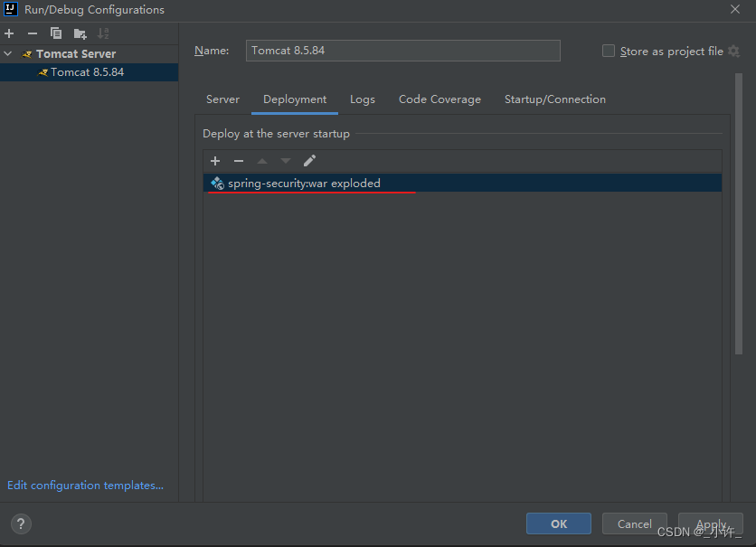The width and height of the screenshot is (756, 547).
Task: Create new configuration folder
Action: [80, 33]
